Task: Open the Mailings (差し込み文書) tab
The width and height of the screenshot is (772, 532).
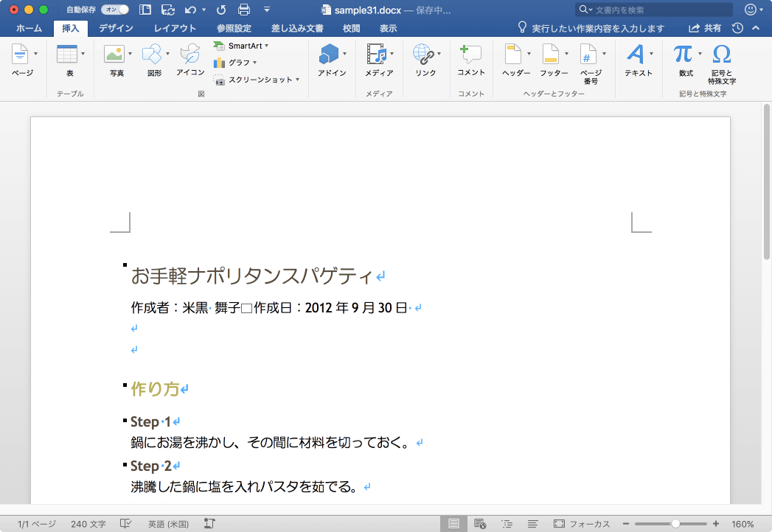Action: pos(297,28)
